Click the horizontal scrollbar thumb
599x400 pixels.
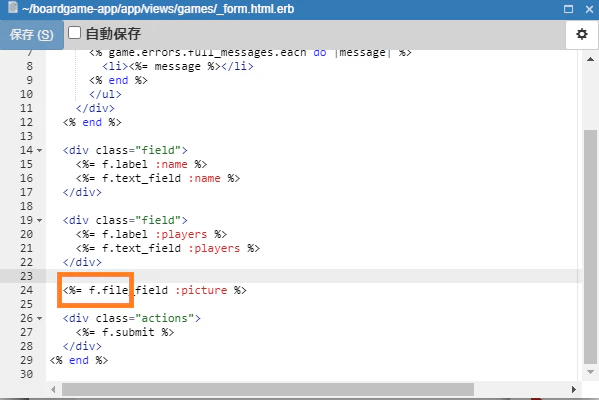(268, 389)
